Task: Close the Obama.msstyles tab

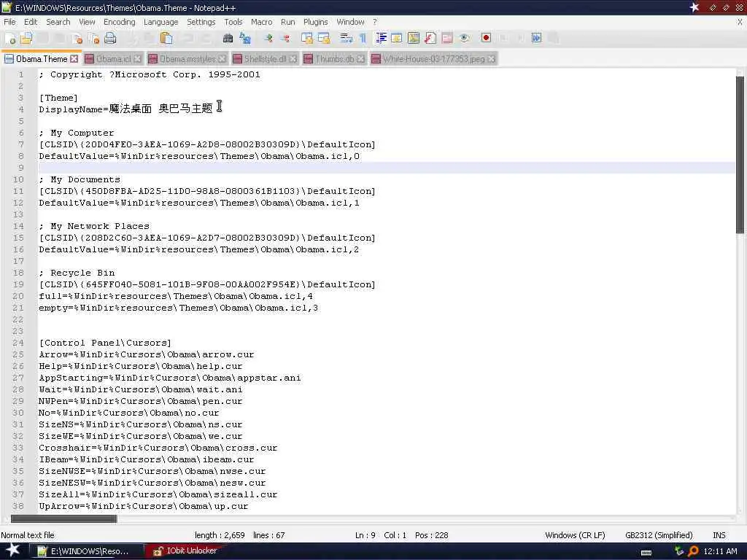Action: [222, 58]
